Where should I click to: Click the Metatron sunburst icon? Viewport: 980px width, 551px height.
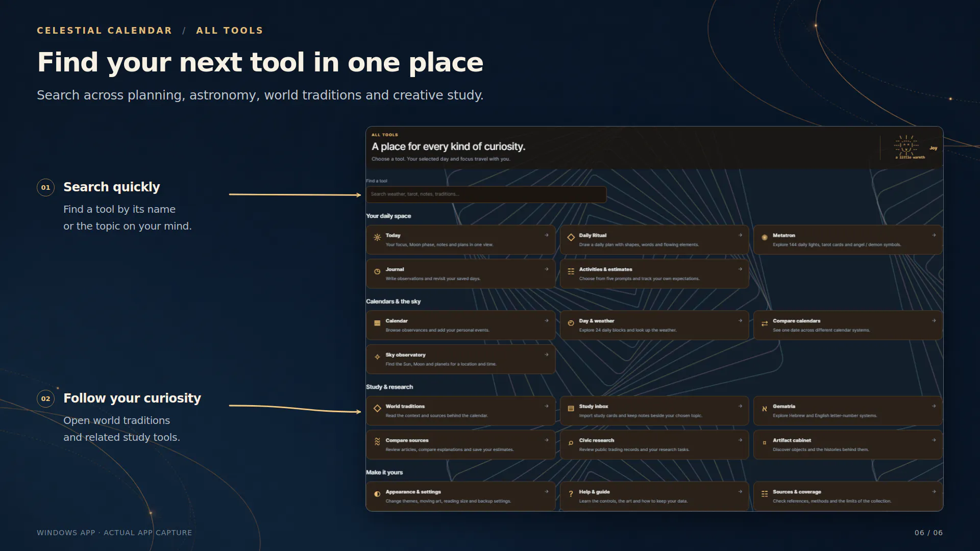click(765, 238)
